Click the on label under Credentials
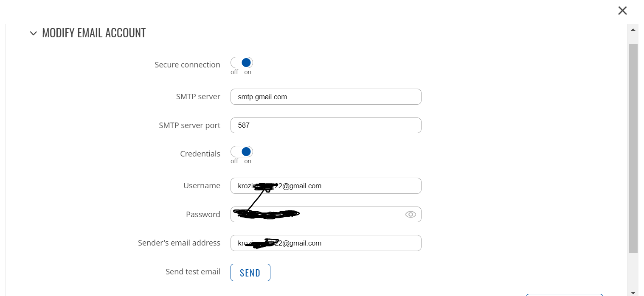The width and height of the screenshot is (644, 296). (x=247, y=161)
